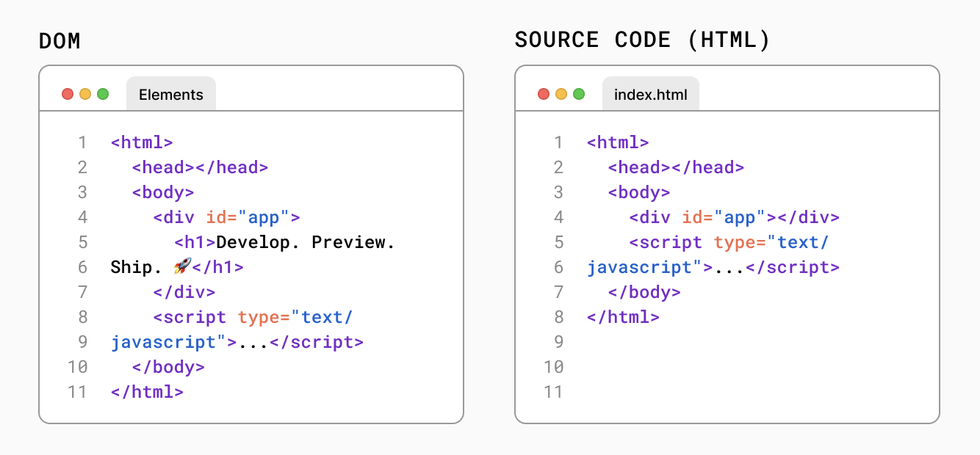The height and width of the screenshot is (455, 980).
Task: Click line number 1 in DOM panel
Action: (x=82, y=142)
